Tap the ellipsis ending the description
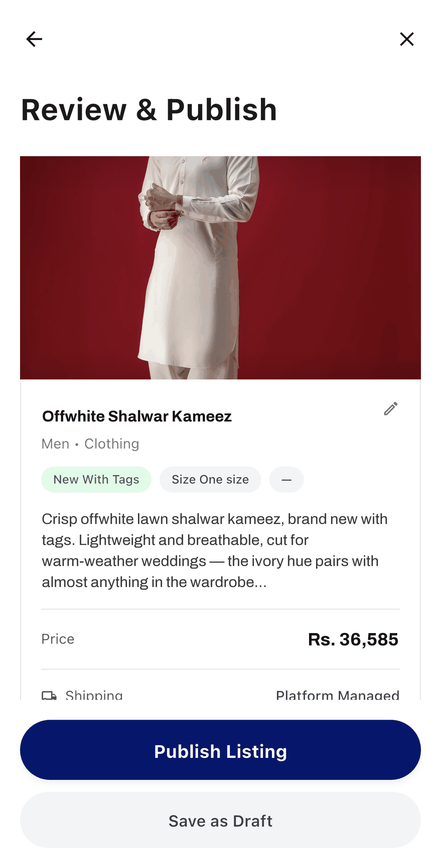The height and width of the screenshot is (868, 441). point(261,583)
